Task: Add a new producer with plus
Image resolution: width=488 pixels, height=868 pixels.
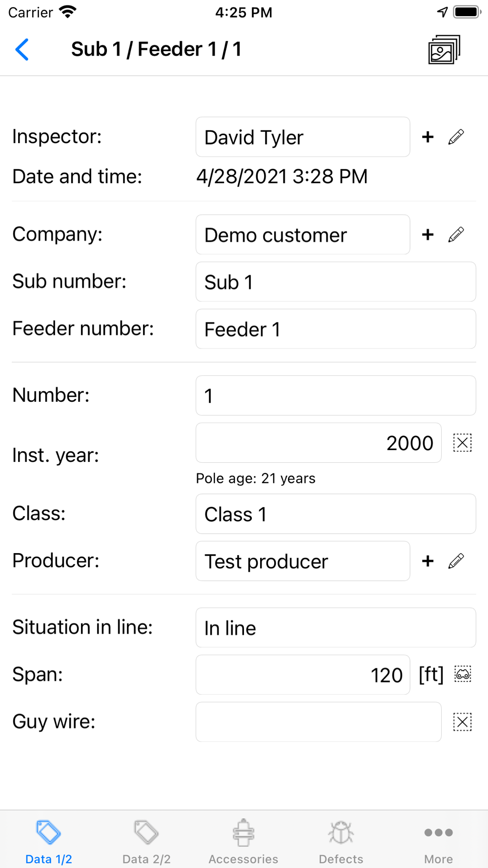Action: [427, 561]
